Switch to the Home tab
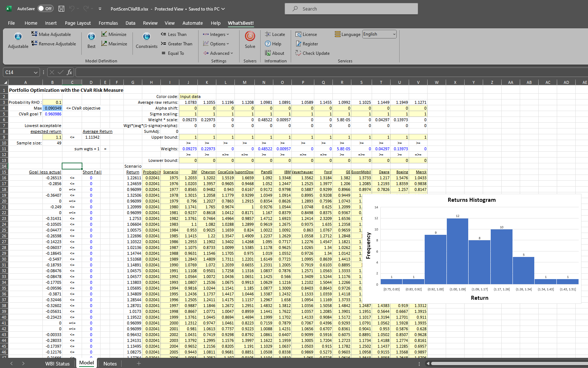Viewport: 588px width, 368px height. tap(31, 23)
